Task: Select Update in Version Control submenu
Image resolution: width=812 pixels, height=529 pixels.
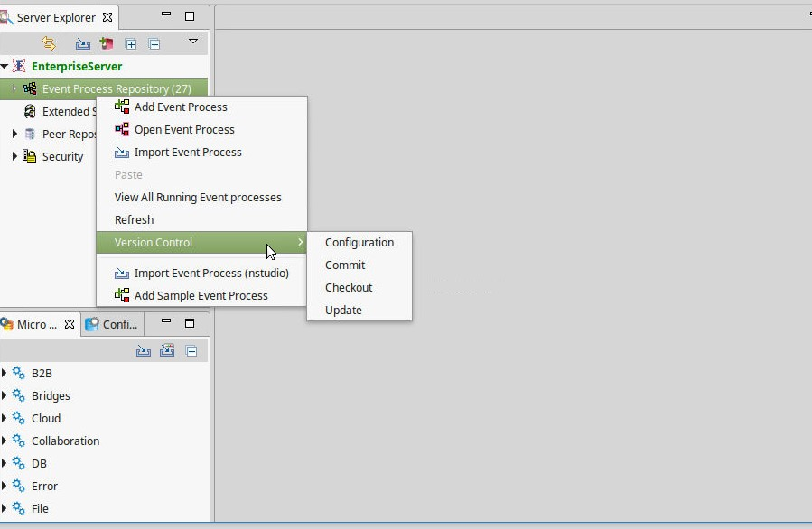Action: click(359, 310)
